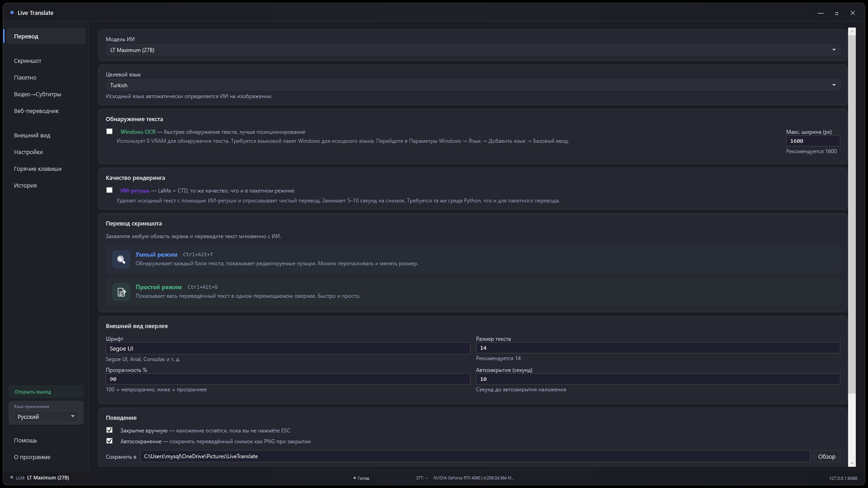This screenshot has width=868, height=488.
Task: Click the Внешний вид оверлея heading
Action: click(x=137, y=326)
